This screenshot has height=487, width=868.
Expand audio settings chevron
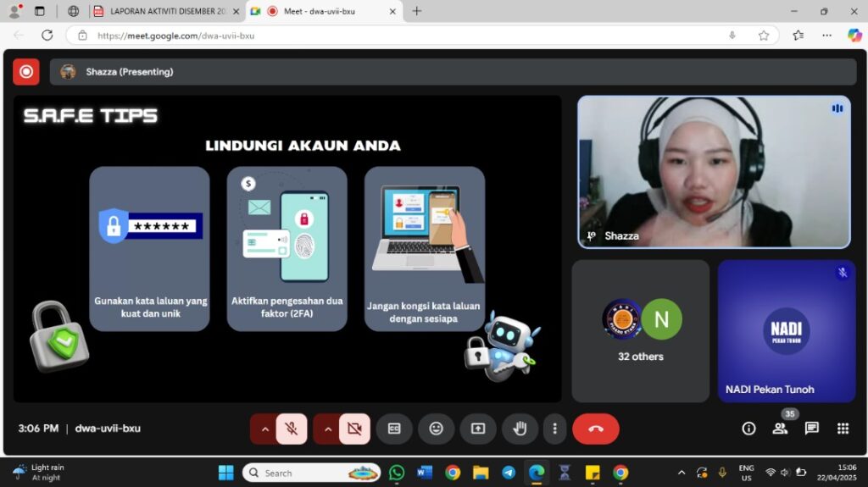(x=264, y=429)
